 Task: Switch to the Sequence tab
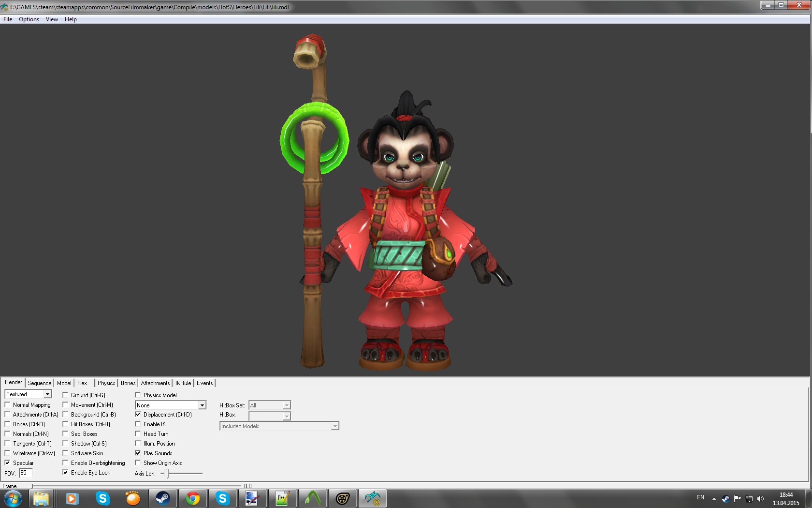pos(39,383)
